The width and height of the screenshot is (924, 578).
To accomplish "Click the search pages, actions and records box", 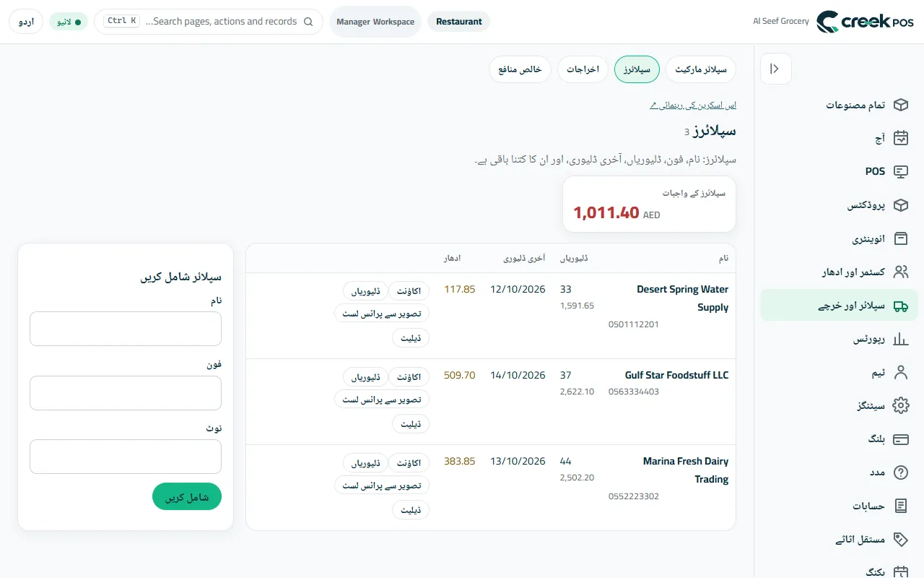I will (x=209, y=22).
